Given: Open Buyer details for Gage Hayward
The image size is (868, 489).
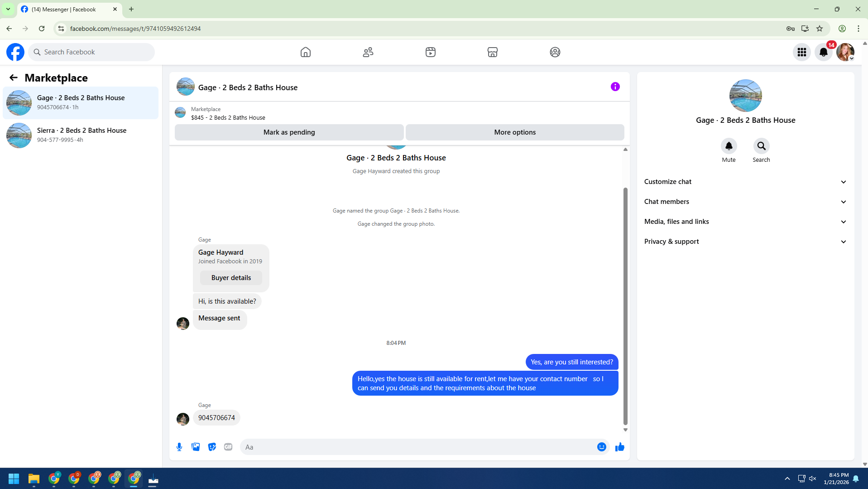Looking at the screenshot, I should coord(231,278).
